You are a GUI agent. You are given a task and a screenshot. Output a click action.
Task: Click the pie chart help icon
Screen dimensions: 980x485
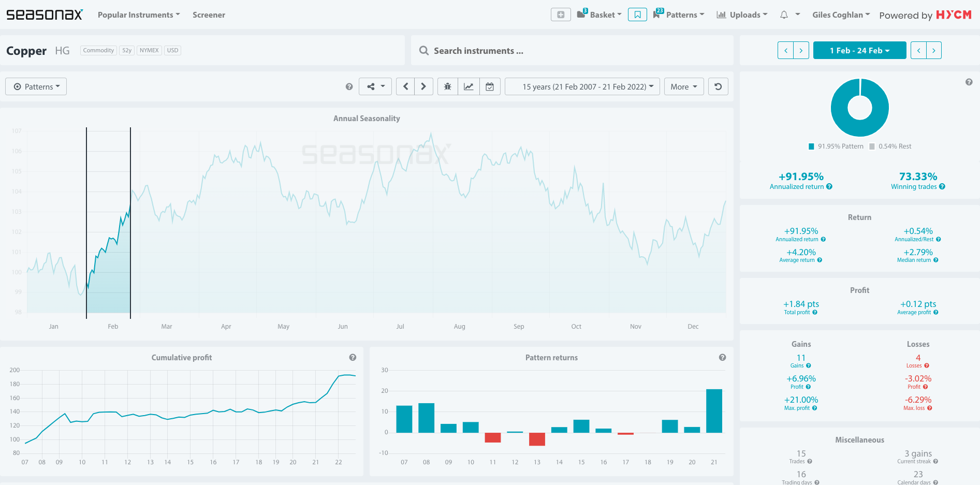tap(969, 82)
